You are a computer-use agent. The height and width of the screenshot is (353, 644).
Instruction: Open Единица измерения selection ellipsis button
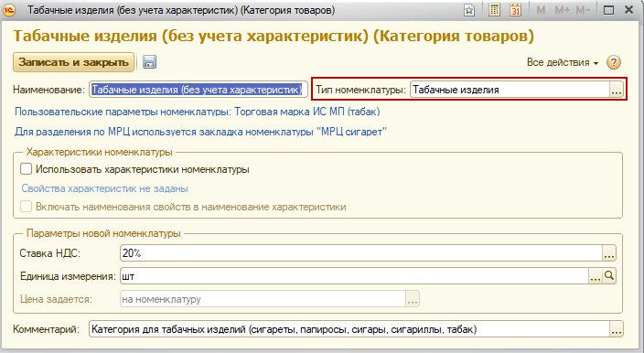[596, 276]
